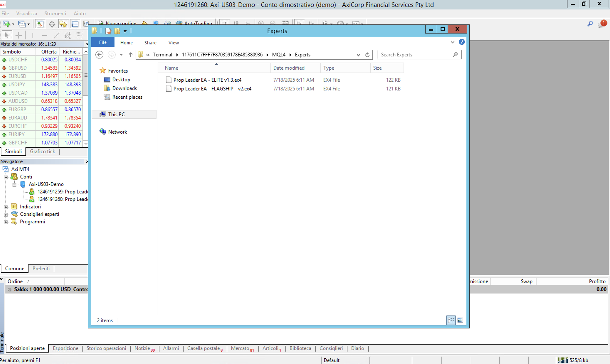Toggle the Data Window crosshair icon
The width and height of the screenshot is (610, 364).
(52, 24)
